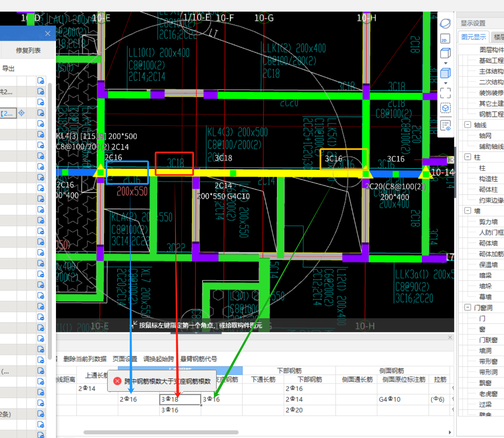Select 飘窗 tree row
The image size is (504, 438).
[485, 383]
